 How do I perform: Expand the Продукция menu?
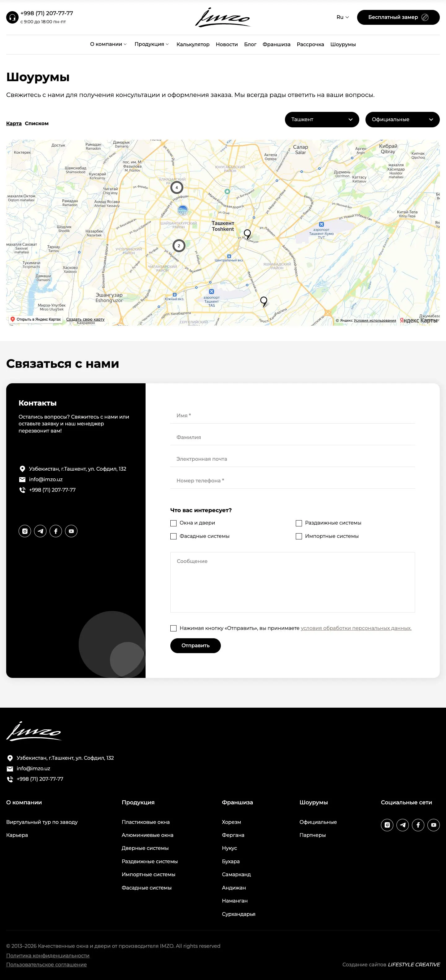(152, 44)
